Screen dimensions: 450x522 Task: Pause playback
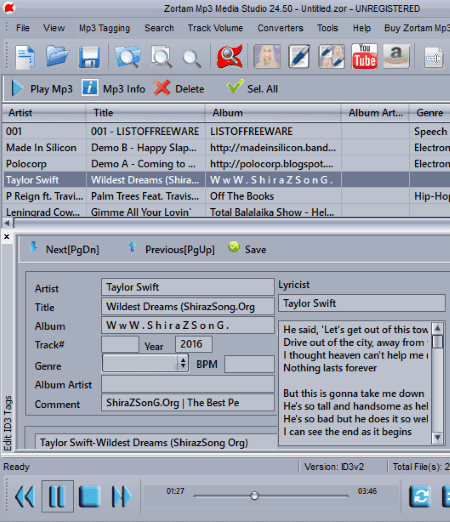(57, 496)
